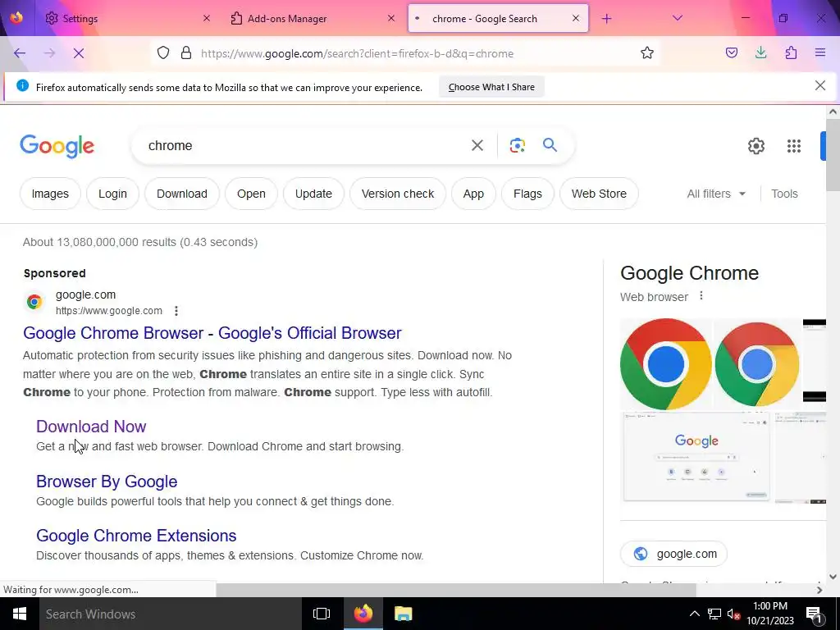840x630 pixels.
Task: Submit search with magnifier icon
Action: [x=550, y=145]
